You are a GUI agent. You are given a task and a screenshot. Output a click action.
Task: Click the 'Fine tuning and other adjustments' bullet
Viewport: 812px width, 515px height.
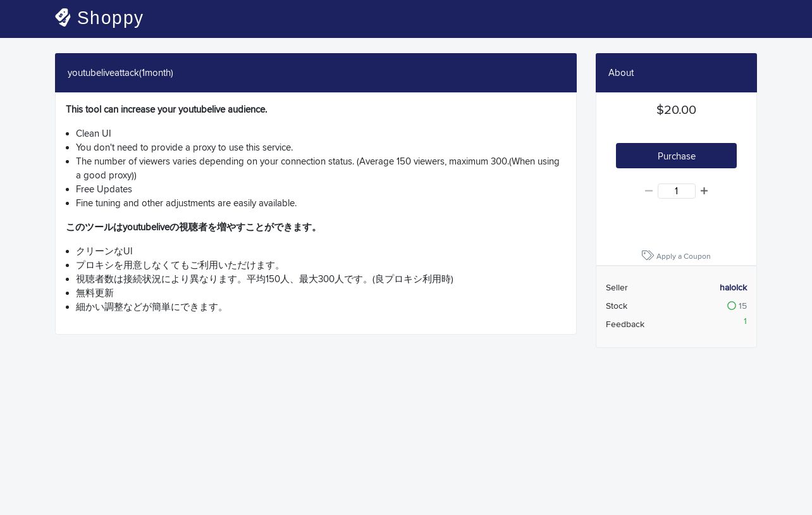[186, 203]
